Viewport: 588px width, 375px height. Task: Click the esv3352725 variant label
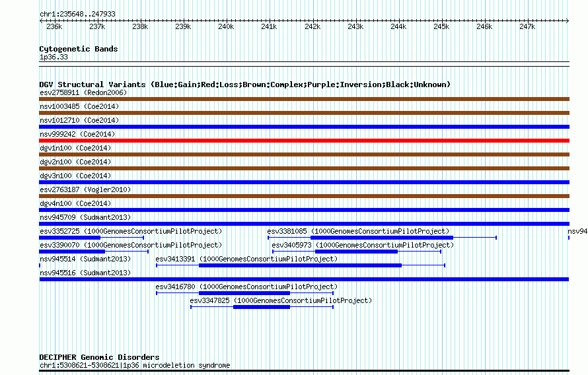131,231
